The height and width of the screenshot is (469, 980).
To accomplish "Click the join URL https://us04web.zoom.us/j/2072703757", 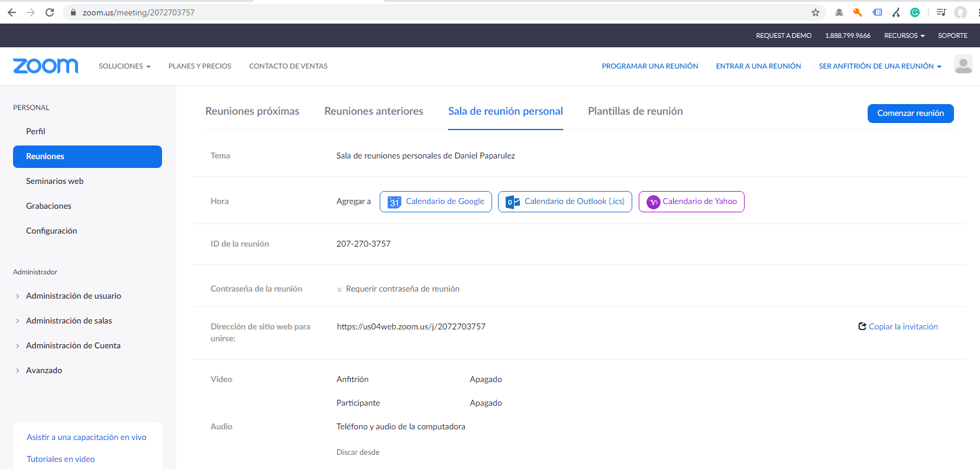I will pos(411,326).
